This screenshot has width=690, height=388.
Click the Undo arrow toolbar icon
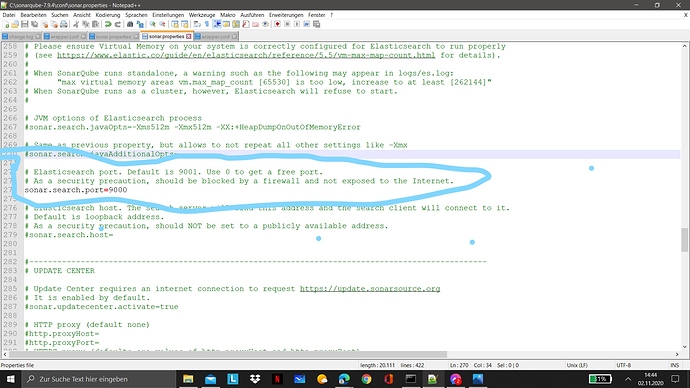pyautogui.click(x=108, y=24)
